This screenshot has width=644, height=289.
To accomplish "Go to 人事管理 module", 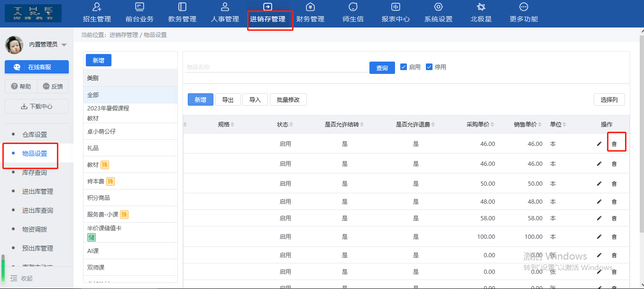I will [225, 13].
